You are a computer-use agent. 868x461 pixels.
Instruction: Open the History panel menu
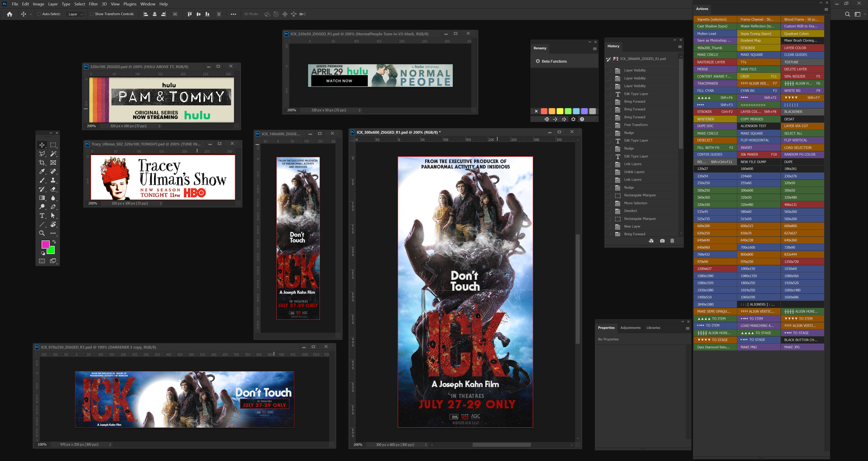[x=680, y=47]
